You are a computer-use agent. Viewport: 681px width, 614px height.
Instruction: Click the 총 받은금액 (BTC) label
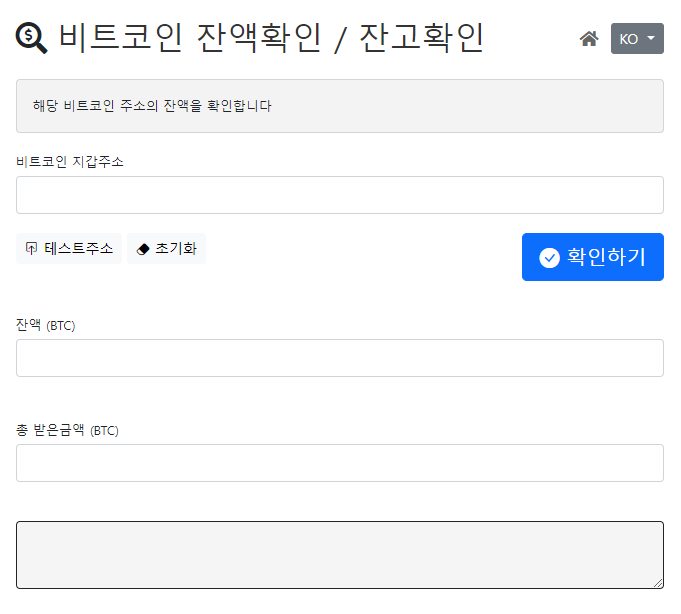pyautogui.click(x=67, y=430)
